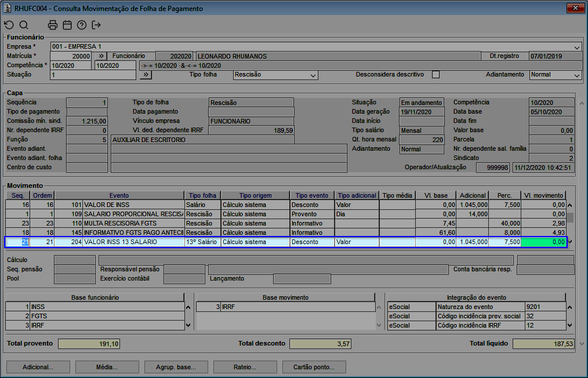Click the calendar toolbar icon
The image size is (588, 378).
tap(67, 25)
